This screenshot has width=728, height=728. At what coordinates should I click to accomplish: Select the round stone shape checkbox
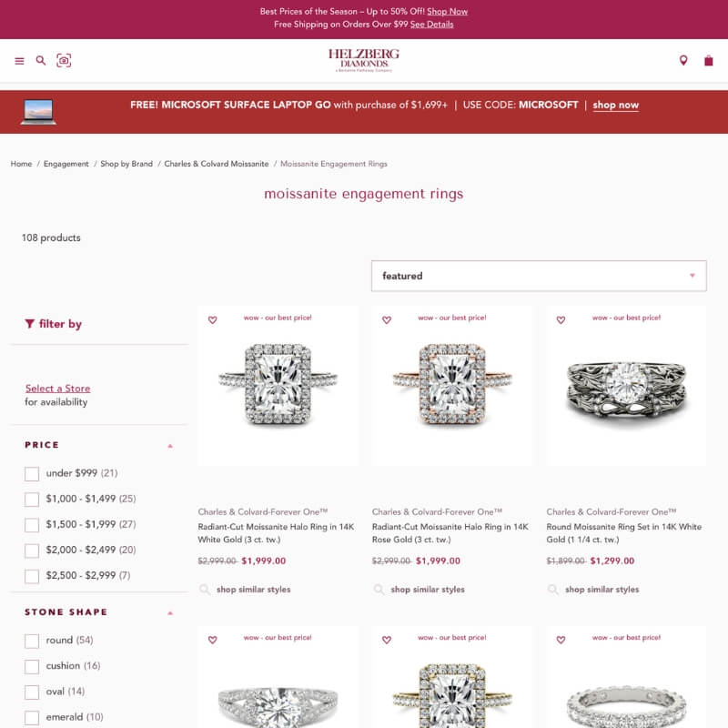(32, 642)
